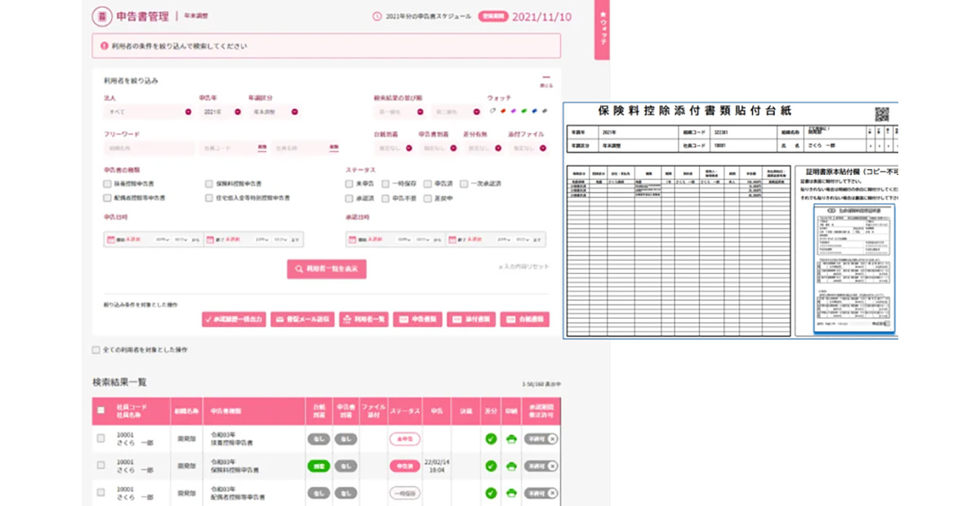The image size is (980, 506).
Task: Click the 申告済 status badge
Action: 404,466
